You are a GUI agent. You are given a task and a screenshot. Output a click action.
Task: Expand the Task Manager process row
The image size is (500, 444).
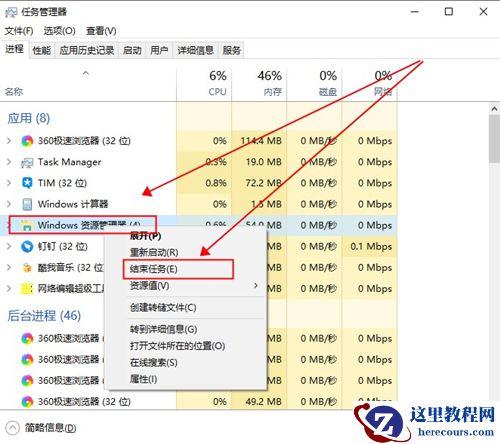pyautogui.click(x=9, y=162)
